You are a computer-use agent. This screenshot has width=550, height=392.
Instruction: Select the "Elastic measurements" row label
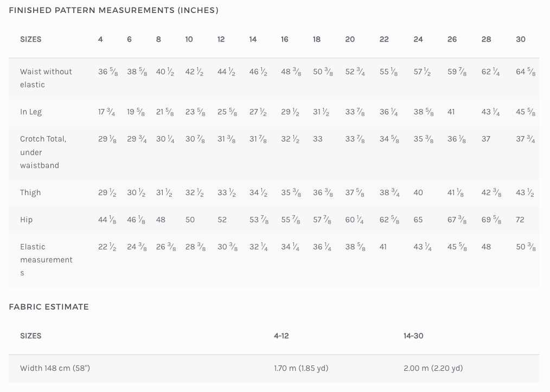coord(46,260)
